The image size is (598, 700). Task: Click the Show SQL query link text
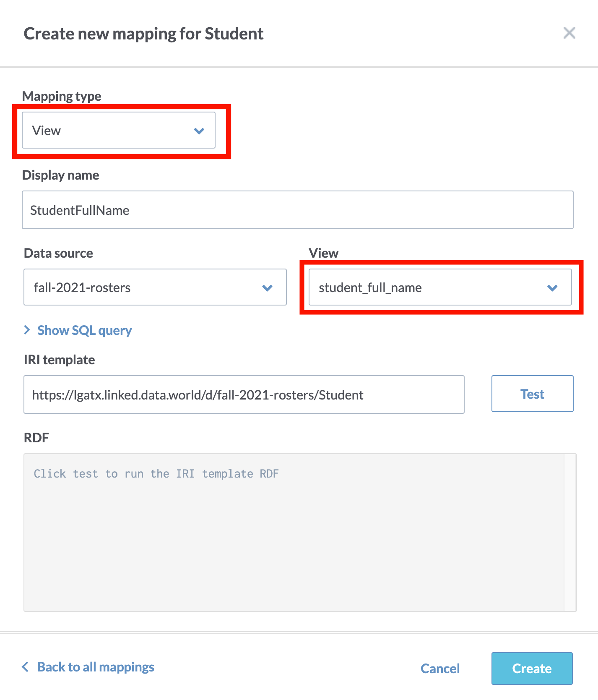tap(85, 330)
